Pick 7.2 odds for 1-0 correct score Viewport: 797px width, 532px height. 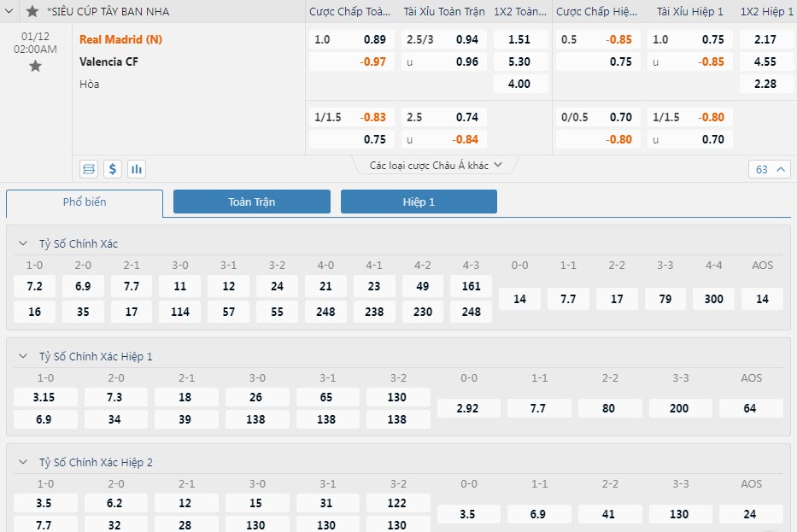(x=35, y=287)
